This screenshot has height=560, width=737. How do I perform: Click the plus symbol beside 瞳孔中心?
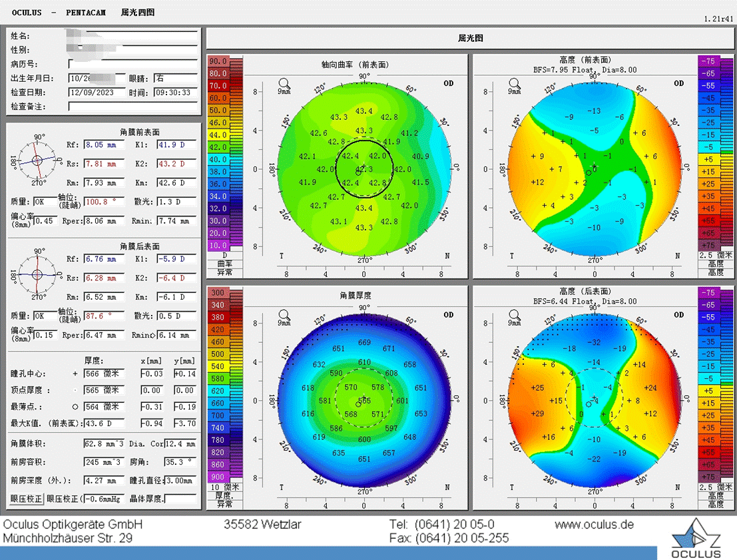click(x=75, y=374)
